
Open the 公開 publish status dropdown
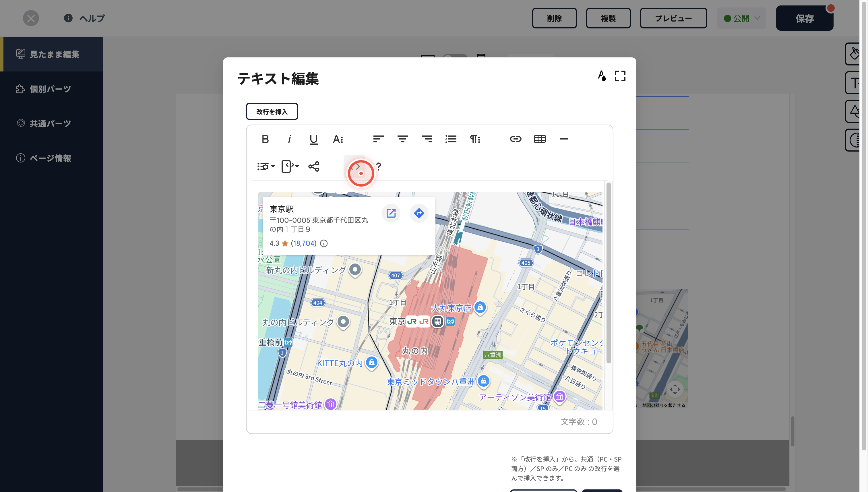[x=742, y=18]
